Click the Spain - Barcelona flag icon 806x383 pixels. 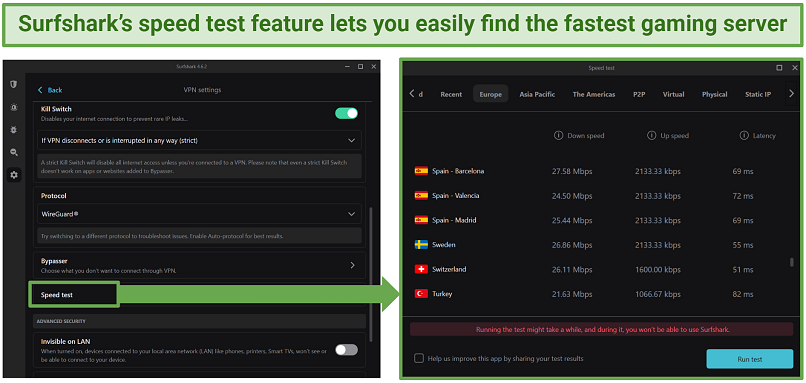pyautogui.click(x=421, y=171)
